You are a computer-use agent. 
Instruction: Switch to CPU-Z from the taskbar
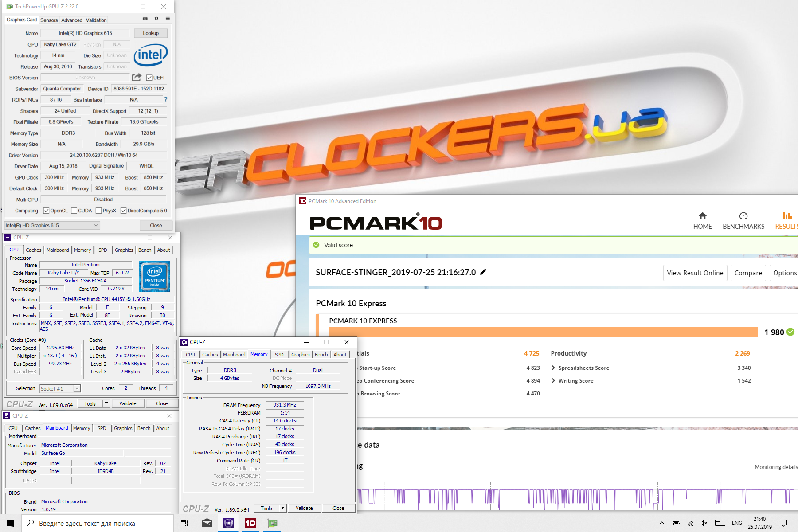pyautogui.click(x=229, y=523)
